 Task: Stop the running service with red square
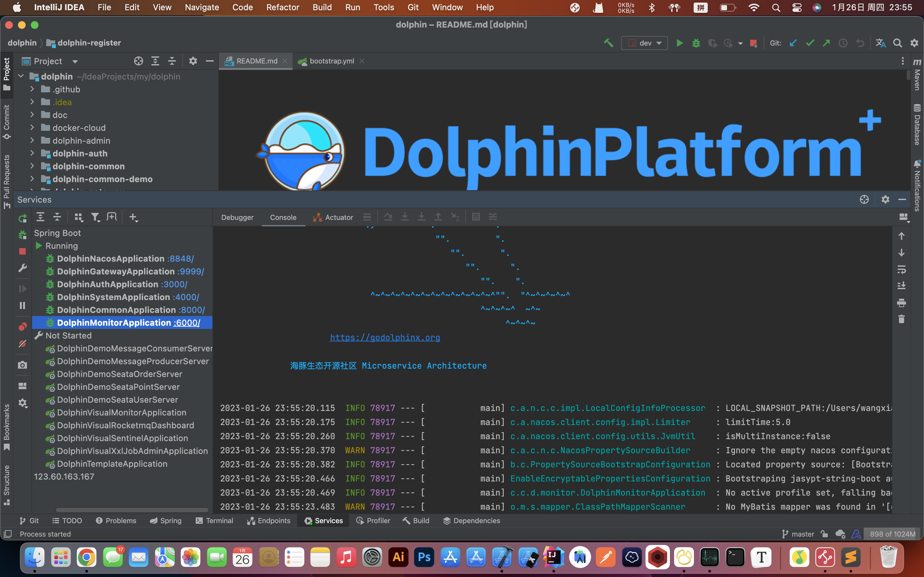tap(22, 251)
